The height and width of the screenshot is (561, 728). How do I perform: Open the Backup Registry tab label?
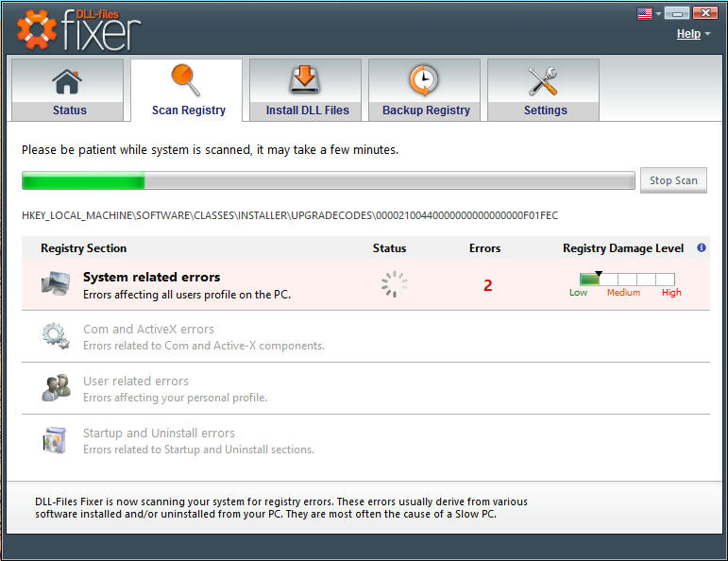pos(425,110)
